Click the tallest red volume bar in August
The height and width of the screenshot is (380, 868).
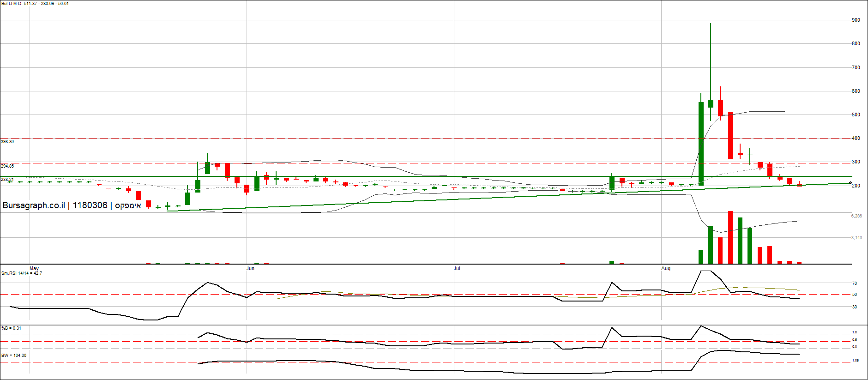point(730,237)
